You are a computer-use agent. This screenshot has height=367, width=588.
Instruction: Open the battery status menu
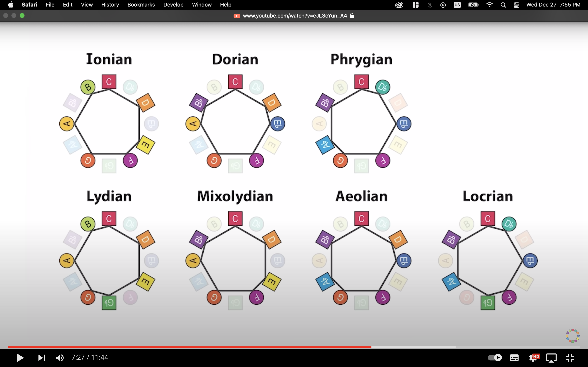pos(473,5)
